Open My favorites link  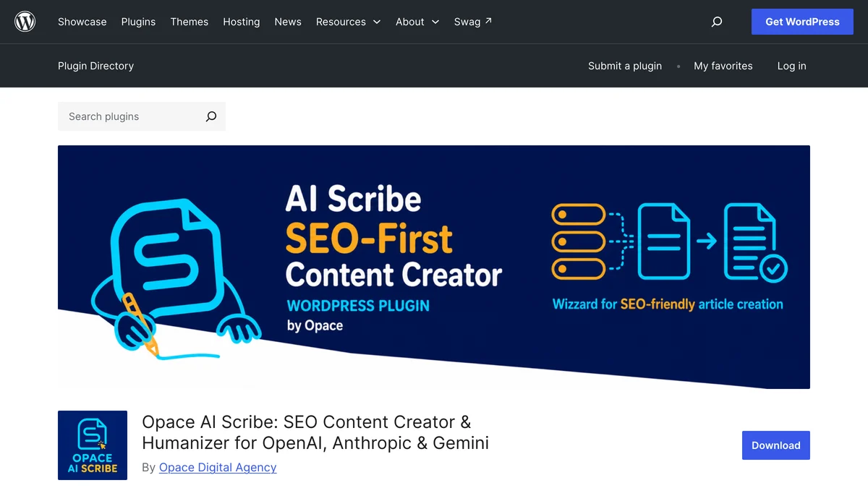(x=723, y=66)
